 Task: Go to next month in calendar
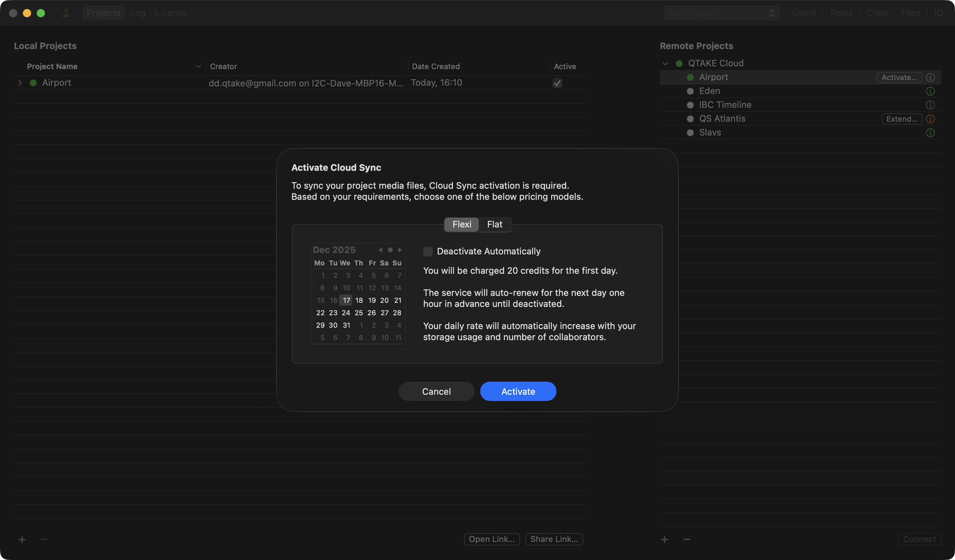400,250
